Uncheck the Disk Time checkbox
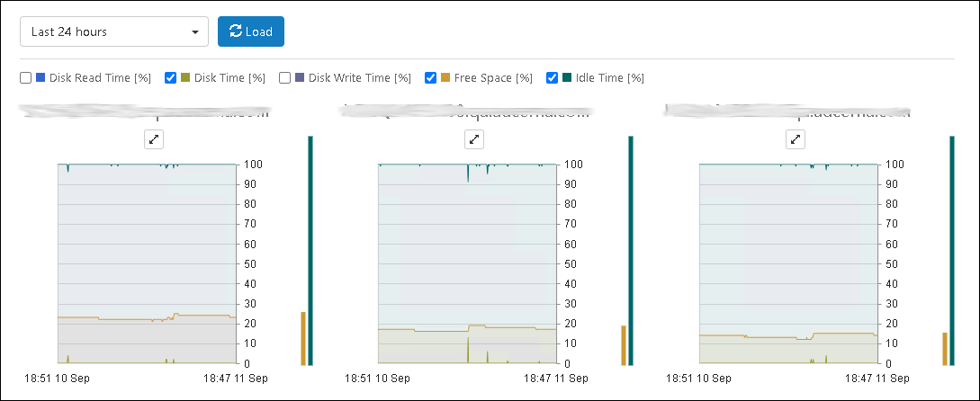The width and height of the screenshot is (980, 401). pyautogui.click(x=171, y=77)
